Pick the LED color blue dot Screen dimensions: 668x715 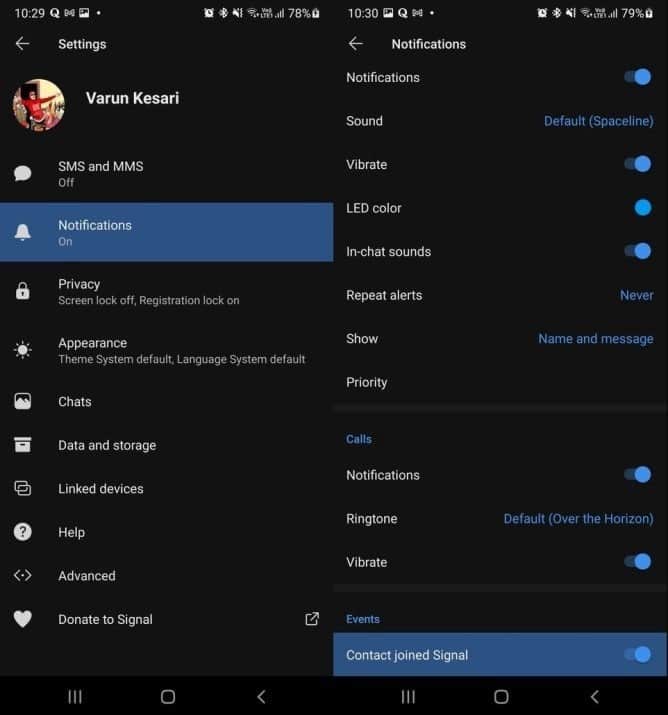643,207
